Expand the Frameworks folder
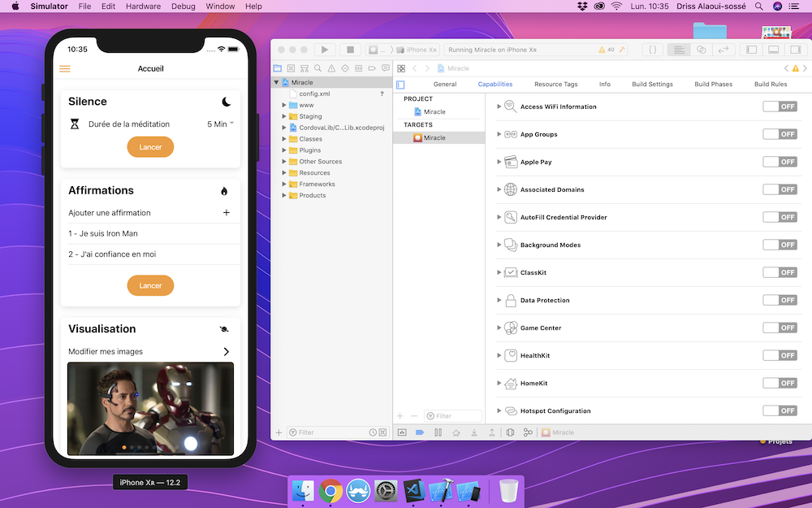This screenshot has height=508, width=812. tap(283, 184)
